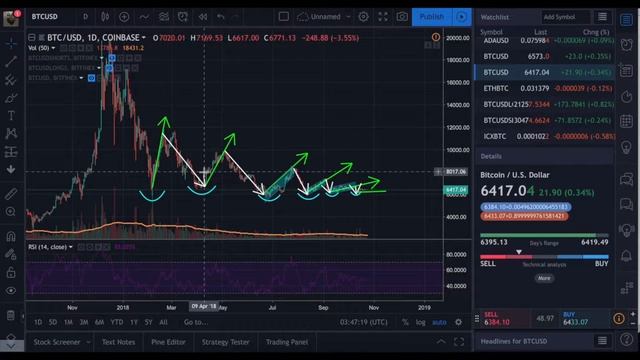Screen dimensions: 640x360
Task: Collapse the chart legend toggle
Action: click(x=31, y=38)
